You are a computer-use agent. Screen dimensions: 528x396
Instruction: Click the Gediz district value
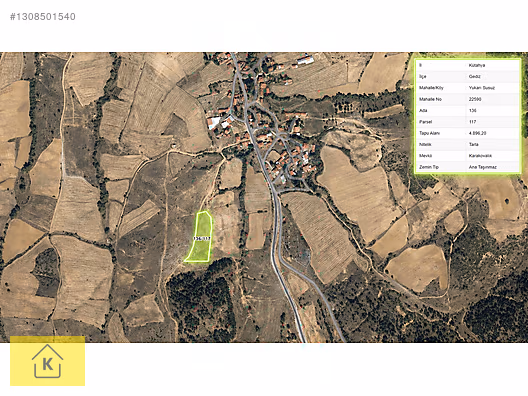point(474,76)
